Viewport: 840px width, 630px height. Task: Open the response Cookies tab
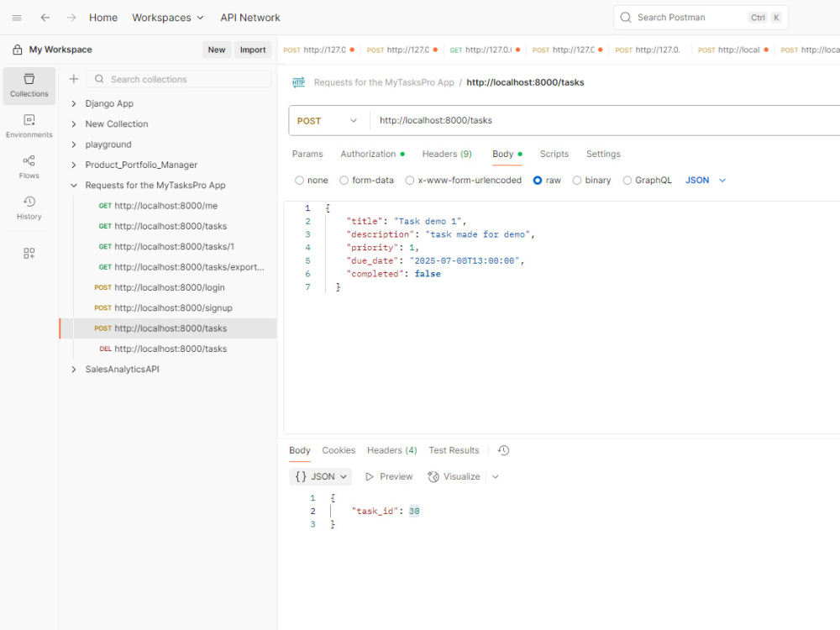pyautogui.click(x=339, y=450)
